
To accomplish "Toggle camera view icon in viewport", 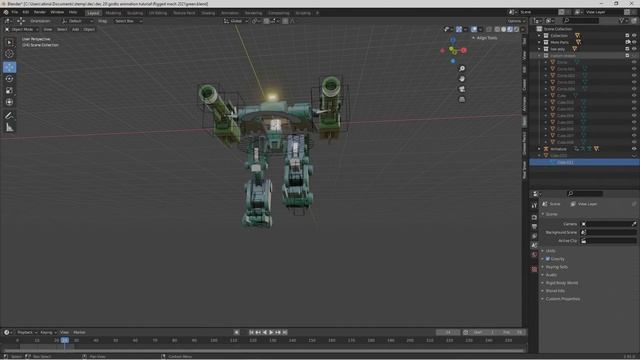I will coord(462,89).
